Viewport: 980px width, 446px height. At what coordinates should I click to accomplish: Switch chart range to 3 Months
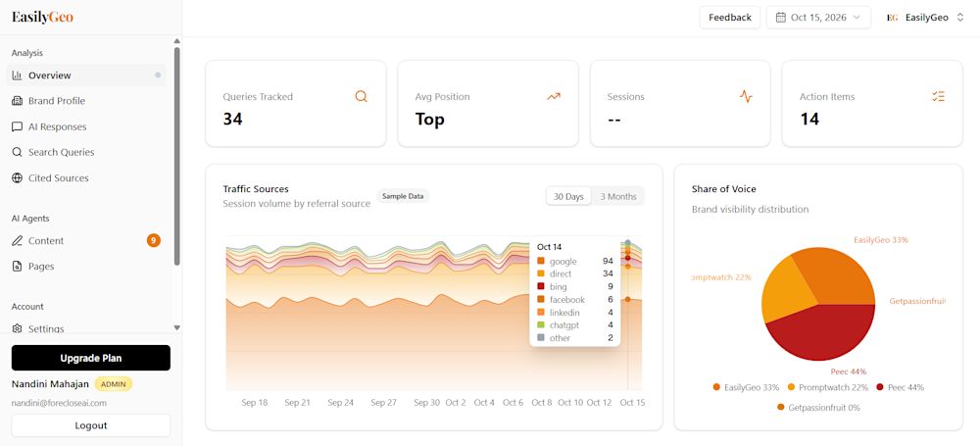click(618, 196)
